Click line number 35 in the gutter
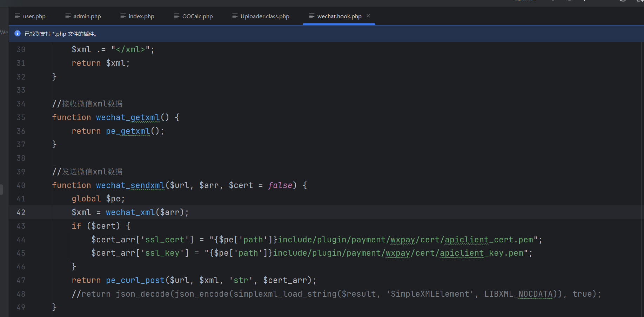Image resolution: width=644 pixels, height=317 pixels. coord(21,118)
